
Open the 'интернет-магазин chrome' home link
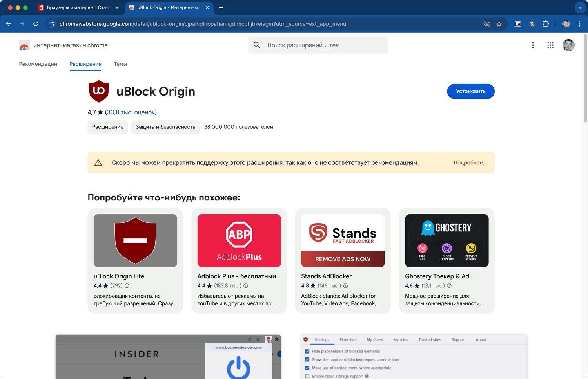[71, 45]
